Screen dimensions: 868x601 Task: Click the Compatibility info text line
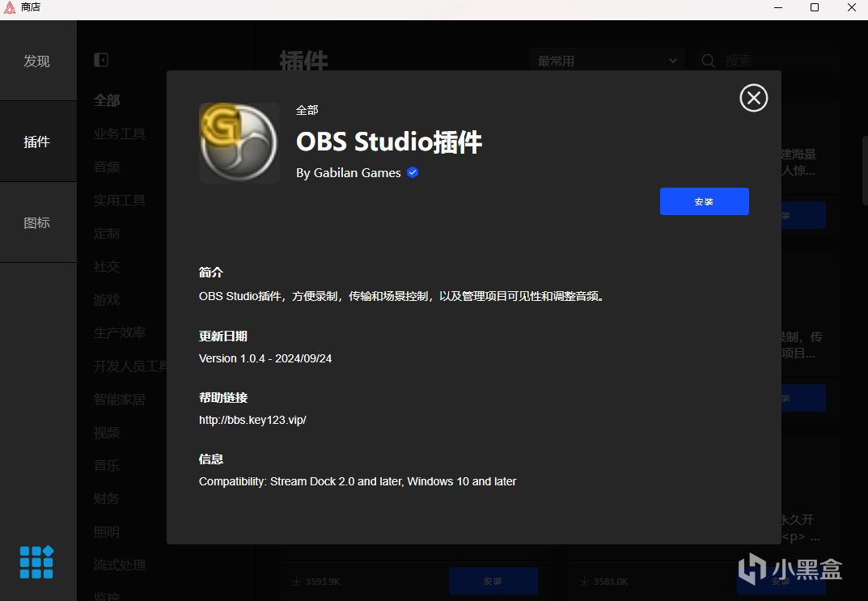tap(358, 481)
